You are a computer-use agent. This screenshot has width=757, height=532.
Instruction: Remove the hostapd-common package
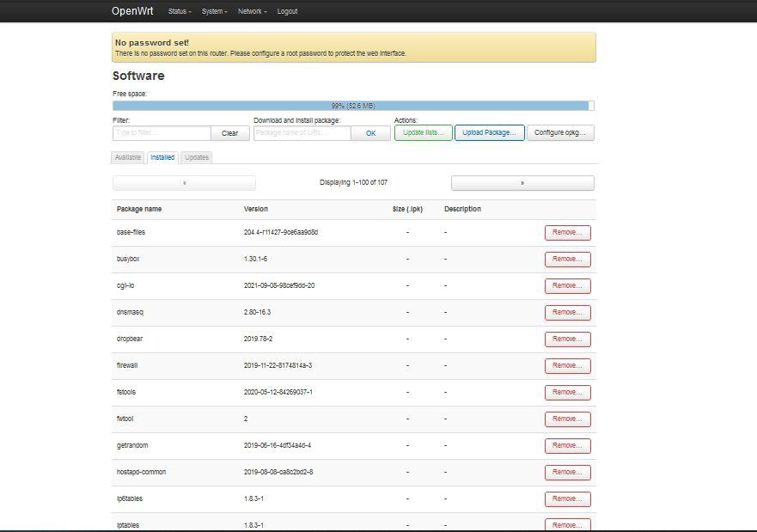567,472
